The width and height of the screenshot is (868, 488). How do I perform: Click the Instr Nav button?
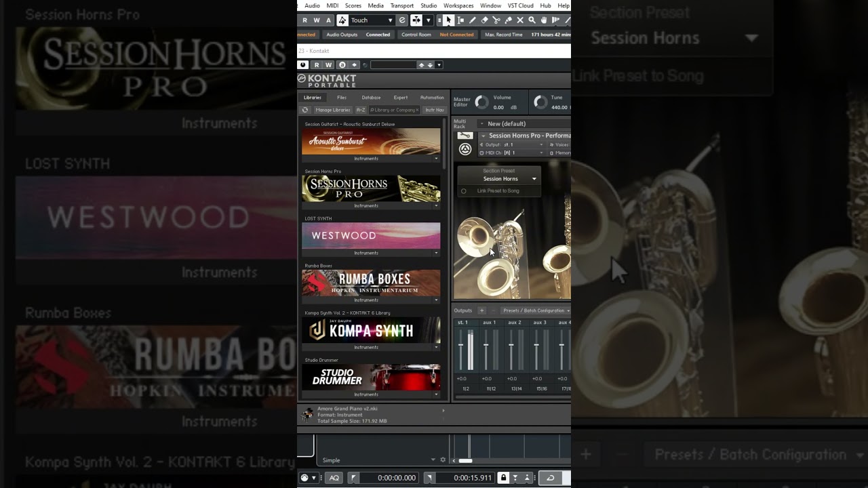coord(434,110)
